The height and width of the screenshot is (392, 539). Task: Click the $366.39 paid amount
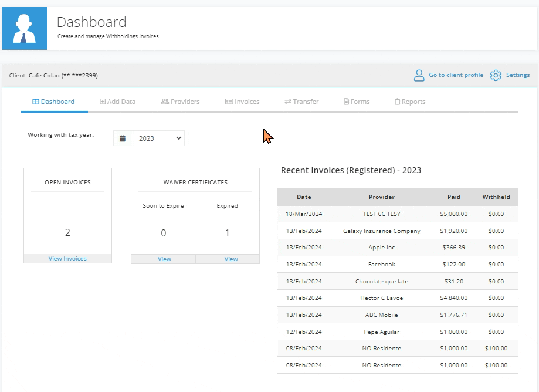coord(454,248)
